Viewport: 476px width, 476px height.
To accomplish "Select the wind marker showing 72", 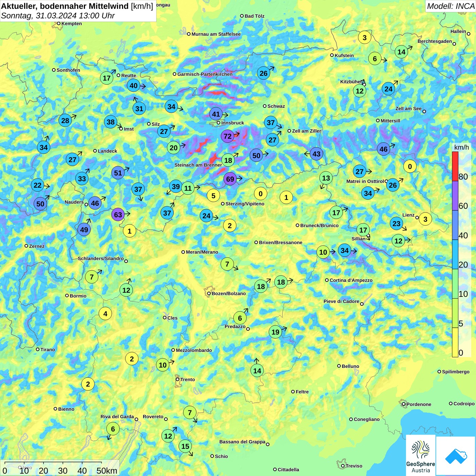I will (x=227, y=136).
